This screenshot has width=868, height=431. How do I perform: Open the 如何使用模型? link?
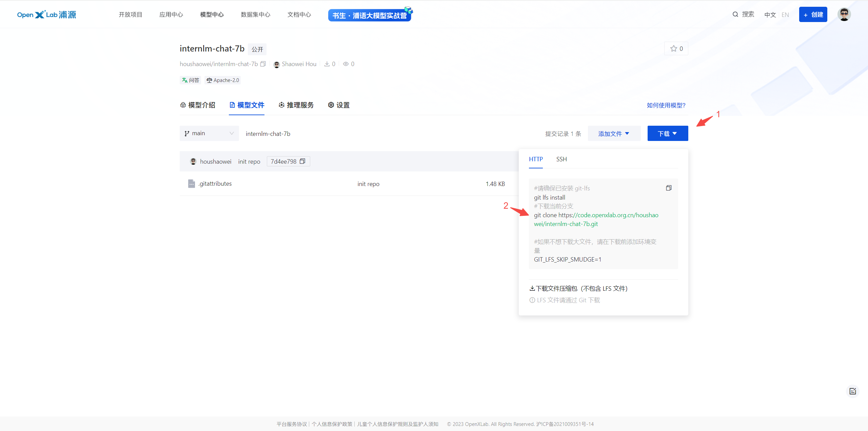pos(666,105)
